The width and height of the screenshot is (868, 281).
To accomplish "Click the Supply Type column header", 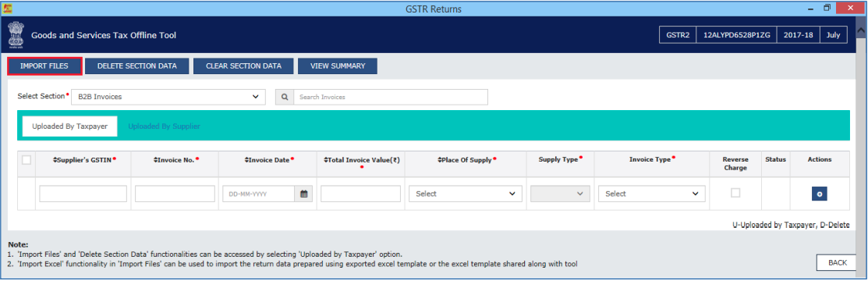I will point(560,159).
